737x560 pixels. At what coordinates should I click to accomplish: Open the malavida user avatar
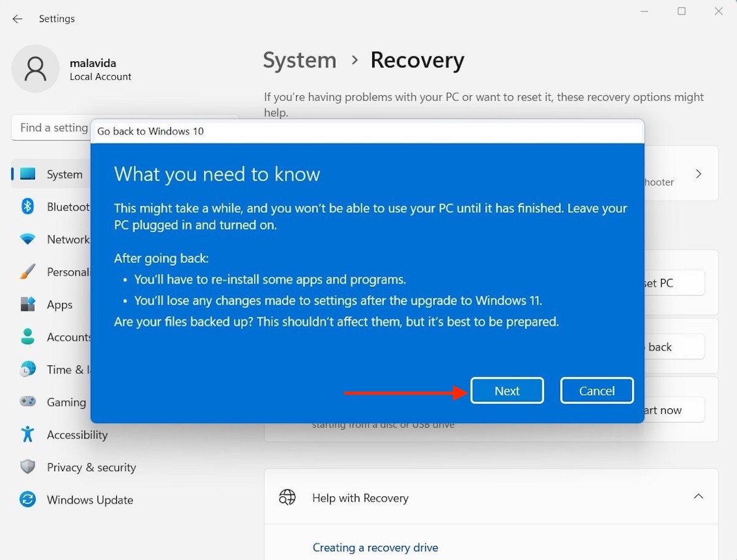tap(35, 69)
